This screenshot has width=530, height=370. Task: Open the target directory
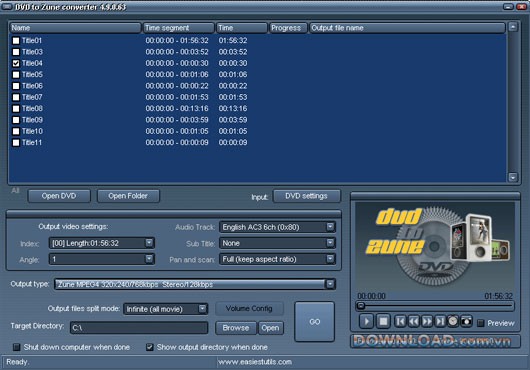click(270, 328)
